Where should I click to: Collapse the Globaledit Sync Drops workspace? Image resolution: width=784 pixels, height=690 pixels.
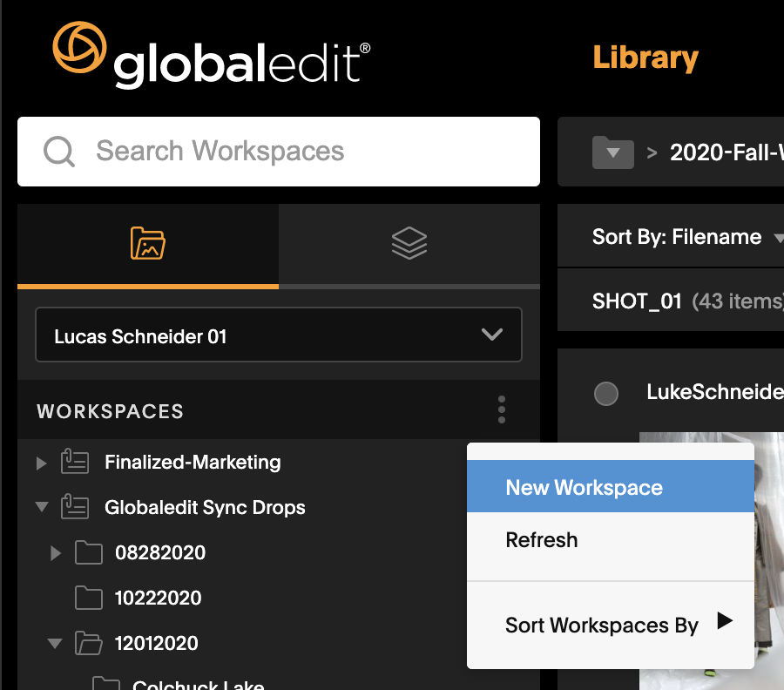pyautogui.click(x=42, y=507)
